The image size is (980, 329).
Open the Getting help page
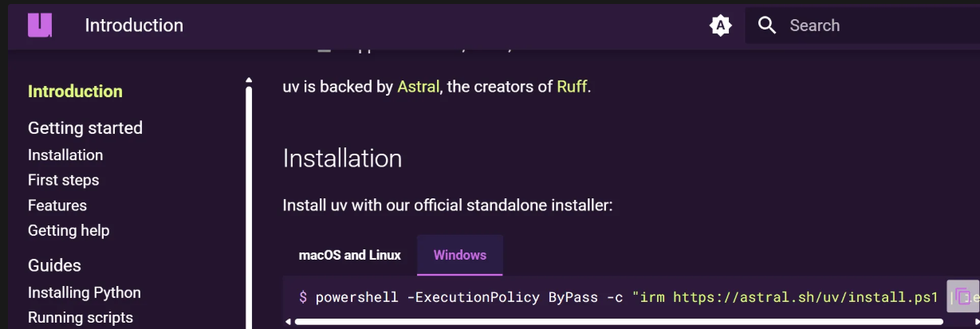tap(69, 230)
